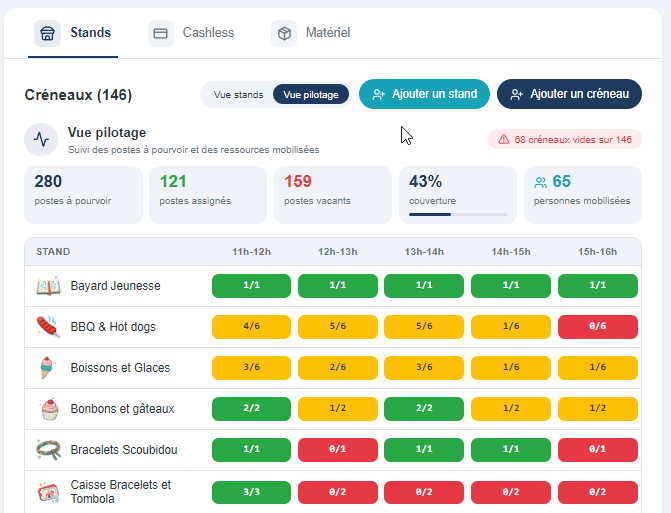Click the Boissons et Glaces ice cream icon
Screen dimensions: 671x513
(47, 368)
